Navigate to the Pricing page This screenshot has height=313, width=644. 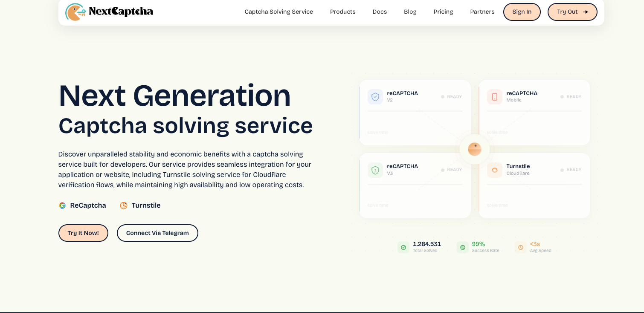point(443,12)
